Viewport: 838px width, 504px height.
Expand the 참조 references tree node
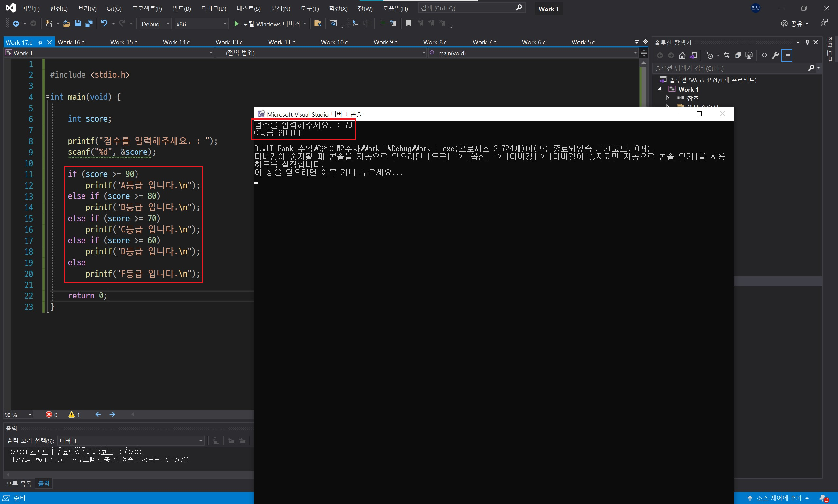[668, 98]
